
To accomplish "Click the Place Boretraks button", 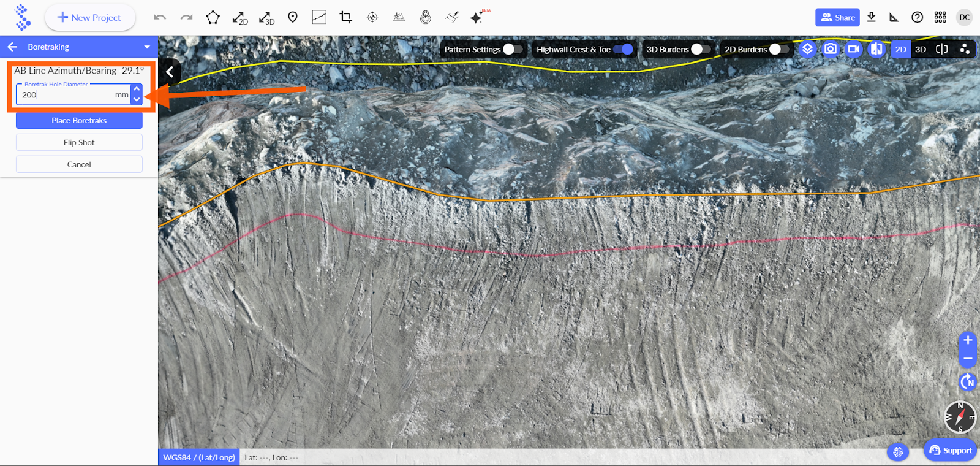I will [x=79, y=121].
